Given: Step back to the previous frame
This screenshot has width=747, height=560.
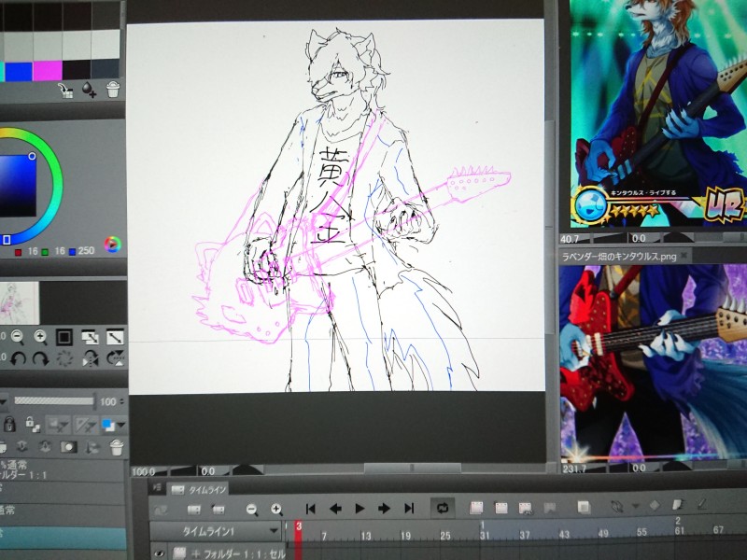Looking at the screenshot, I should [x=335, y=509].
